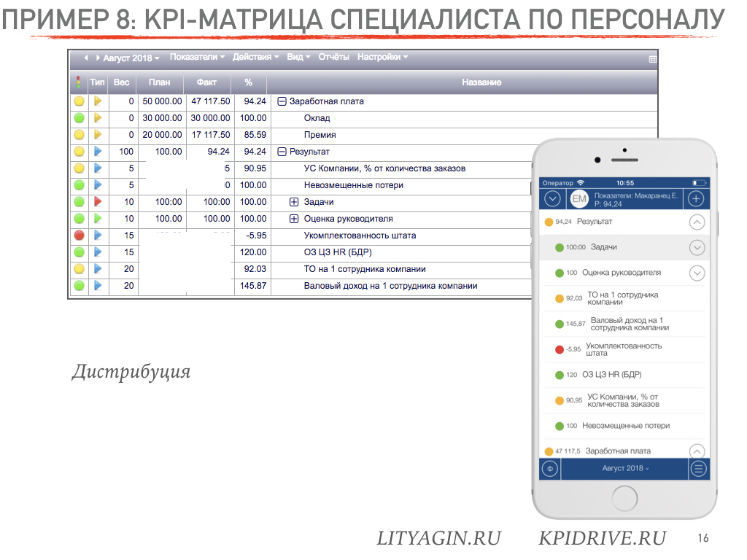Viewport: 747px width, 560px height.
Task: Tap the Wi-Fi icon in the phone status bar
Action: 580,183
